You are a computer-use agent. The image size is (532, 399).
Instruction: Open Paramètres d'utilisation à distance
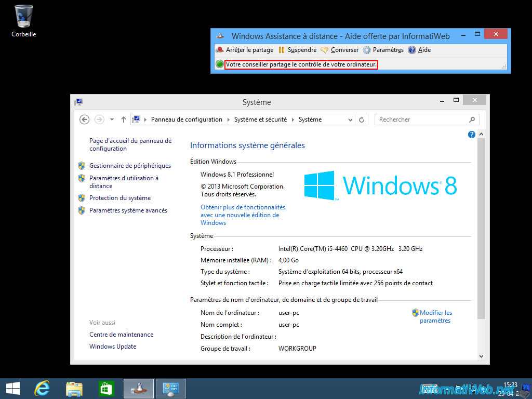pos(124,182)
